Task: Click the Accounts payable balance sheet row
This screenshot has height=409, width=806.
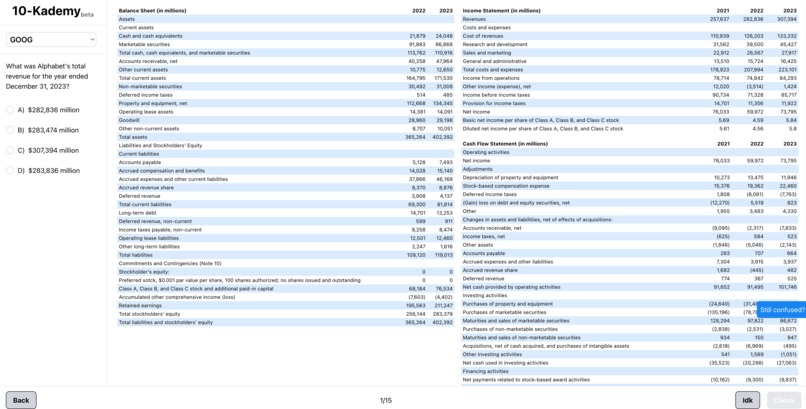Action: [x=286, y=162]
